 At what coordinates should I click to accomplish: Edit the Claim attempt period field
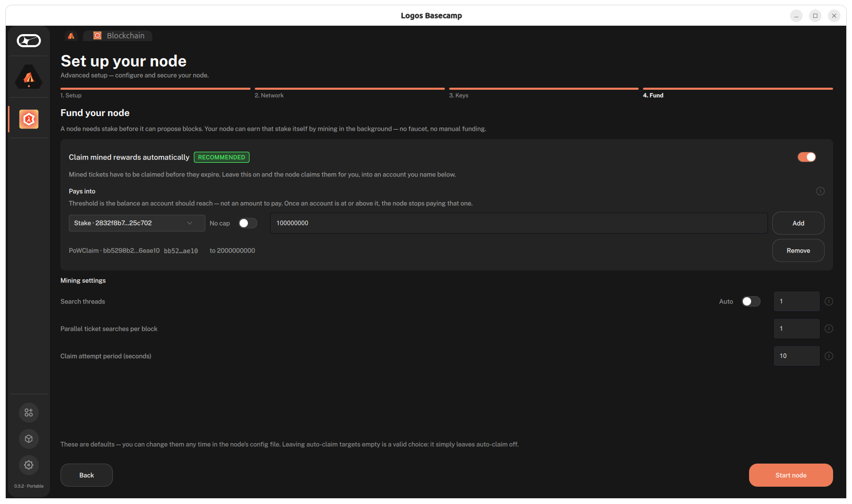(x=797, y=356)
